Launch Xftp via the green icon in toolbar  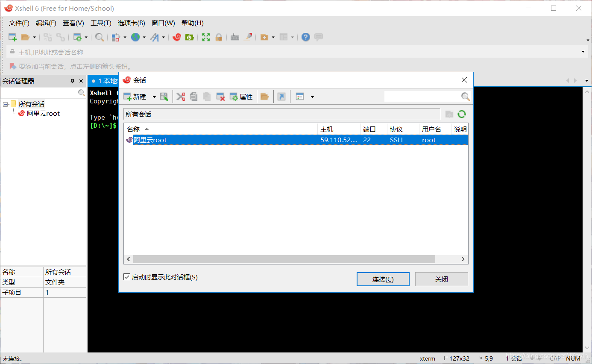[x=189, y=37]
